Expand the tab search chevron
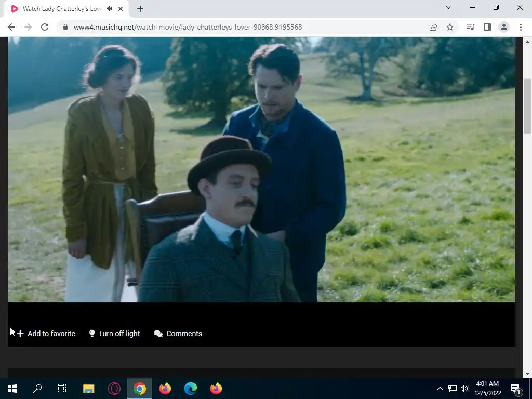Image resolution: width=532 pixels, height=399 pixels. coord(448,7)
